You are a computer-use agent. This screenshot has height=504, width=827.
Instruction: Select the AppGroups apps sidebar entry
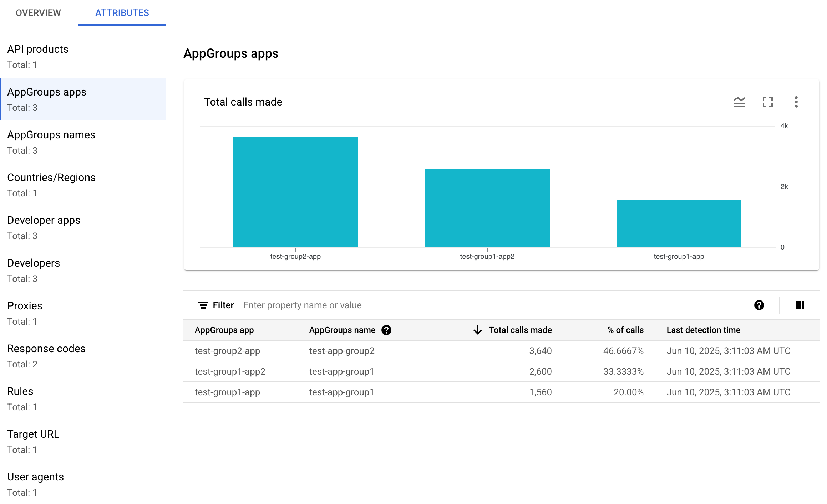(x=47, y=92)
